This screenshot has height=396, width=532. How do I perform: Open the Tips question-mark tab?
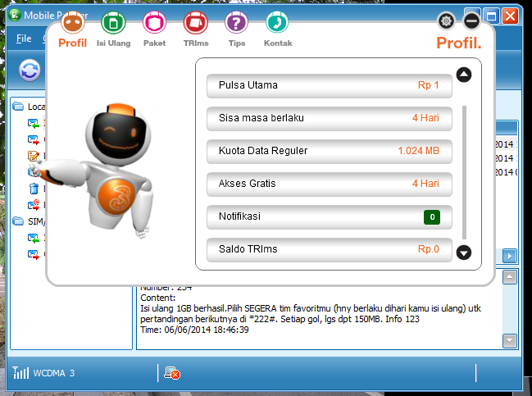(x=236, y=30)
